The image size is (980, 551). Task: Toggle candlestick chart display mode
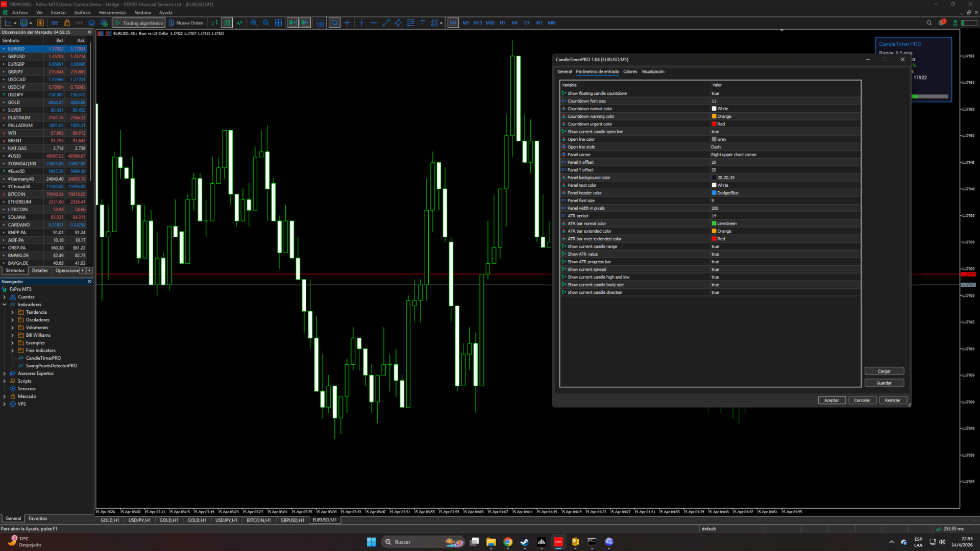227,23
